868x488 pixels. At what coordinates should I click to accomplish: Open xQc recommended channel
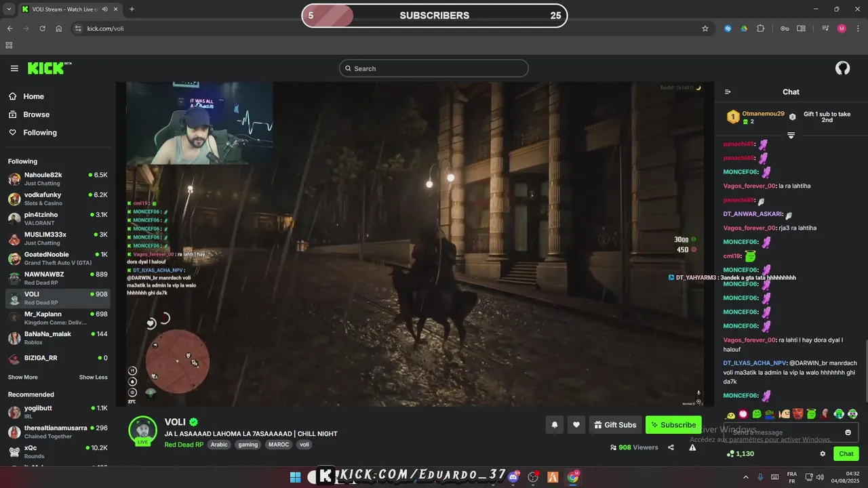tap(58, 451)
